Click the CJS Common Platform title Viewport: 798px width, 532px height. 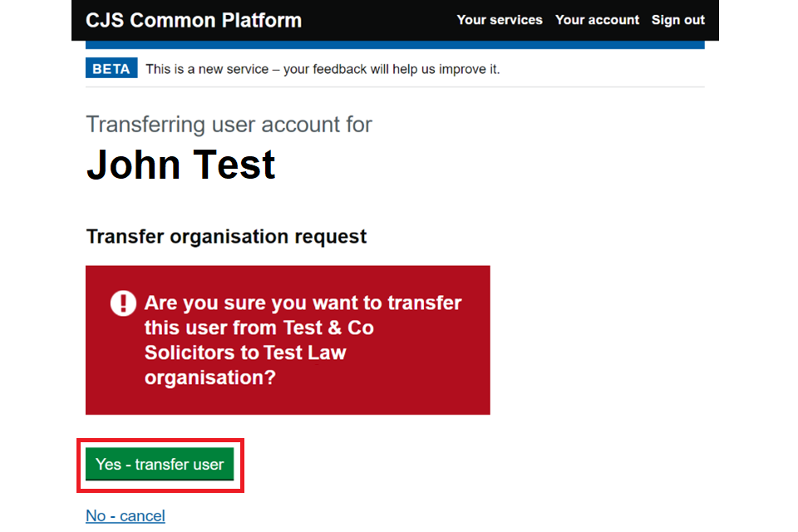coord(194,20)
